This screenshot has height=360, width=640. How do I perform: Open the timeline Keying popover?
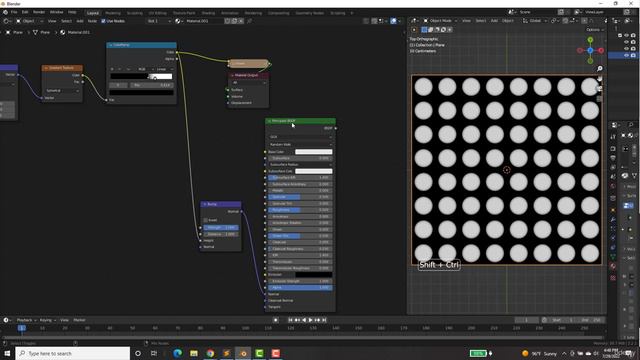tap(47, 320)
